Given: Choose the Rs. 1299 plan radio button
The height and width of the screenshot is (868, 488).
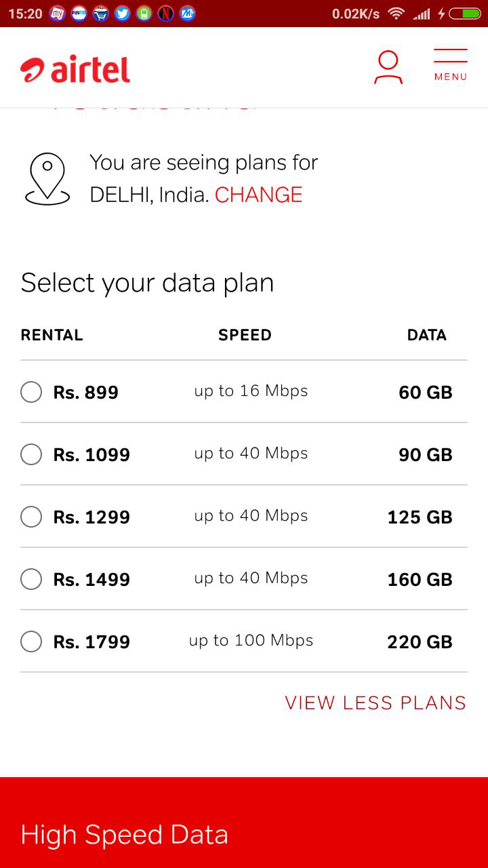Looking at the screenshot, I should (31, 517).
